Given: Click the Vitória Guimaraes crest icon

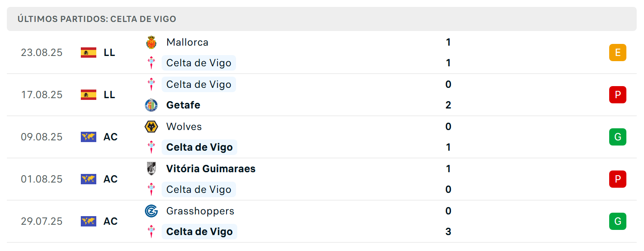Looking at the screenshot, I should (151, 169).
